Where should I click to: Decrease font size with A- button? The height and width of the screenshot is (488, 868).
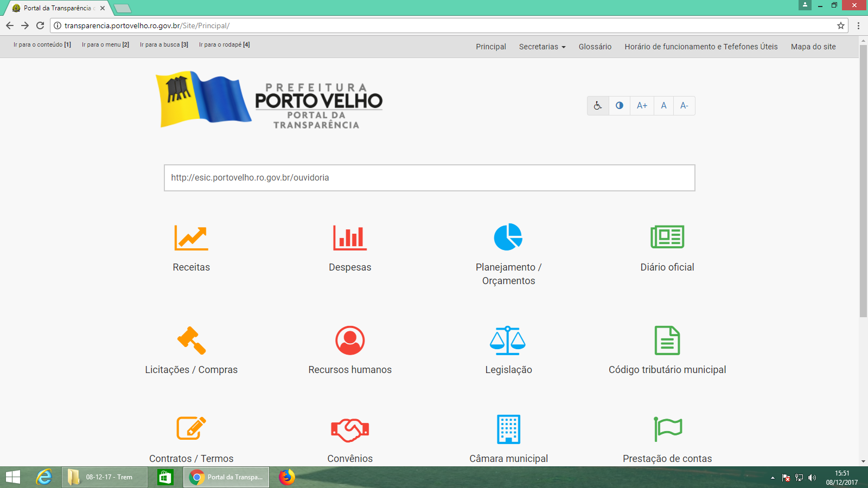pyautogui.click(x=684, y=106)
